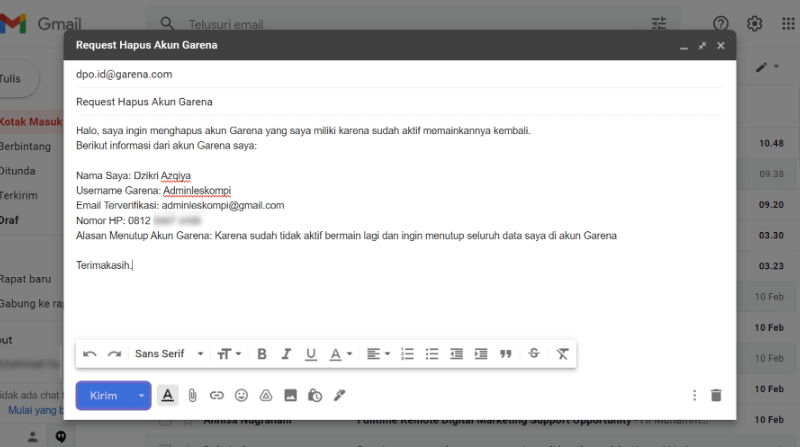Click the Telusuri email search box

point(413,24)
